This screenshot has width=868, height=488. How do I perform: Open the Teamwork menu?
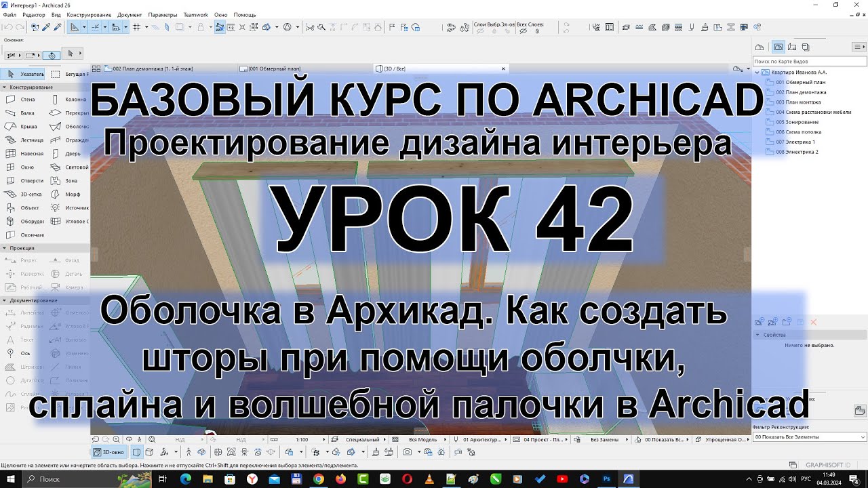point(195,15)
